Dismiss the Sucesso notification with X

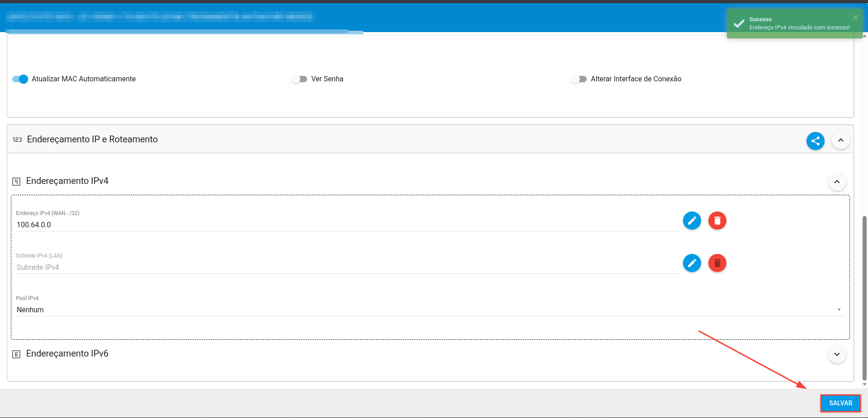coord(855,18)
